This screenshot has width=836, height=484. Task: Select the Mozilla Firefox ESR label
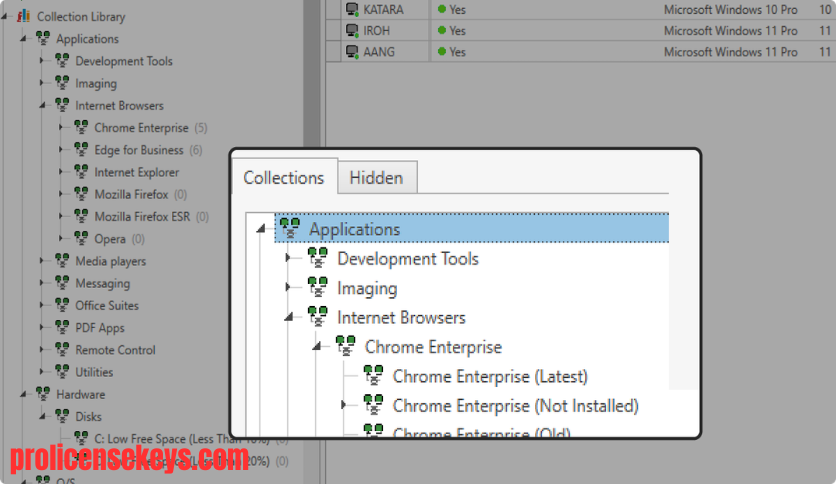(x=142, y=216)
